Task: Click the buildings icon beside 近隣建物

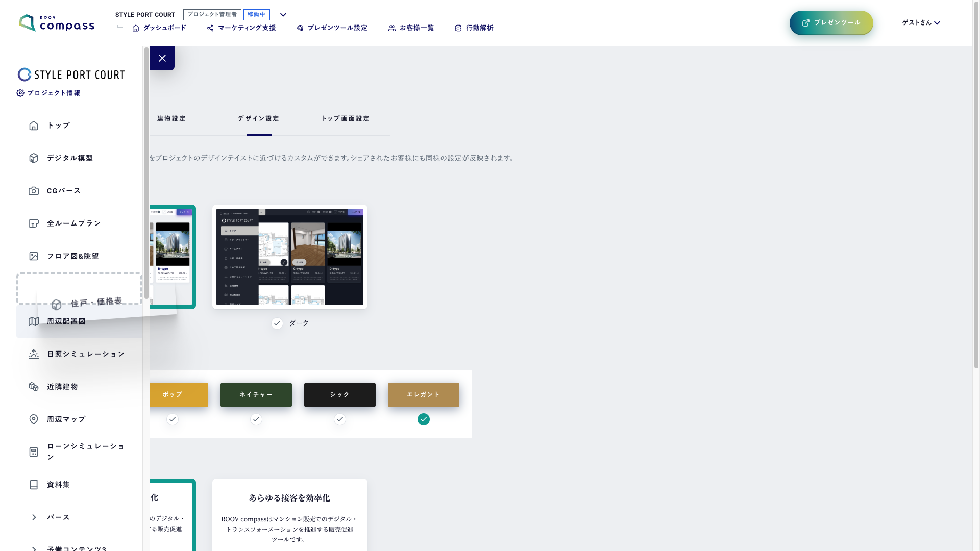Action: (34, 387)
